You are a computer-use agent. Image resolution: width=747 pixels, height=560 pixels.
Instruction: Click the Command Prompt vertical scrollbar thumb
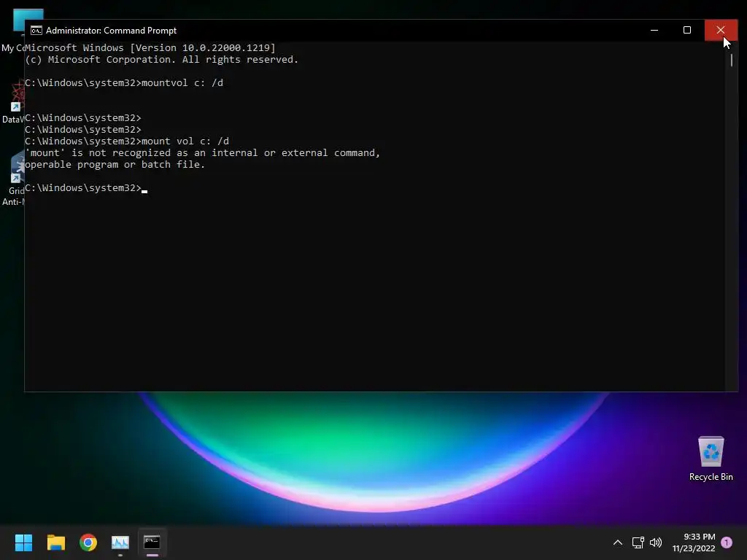pyautogui.click(x=731, y=60)
